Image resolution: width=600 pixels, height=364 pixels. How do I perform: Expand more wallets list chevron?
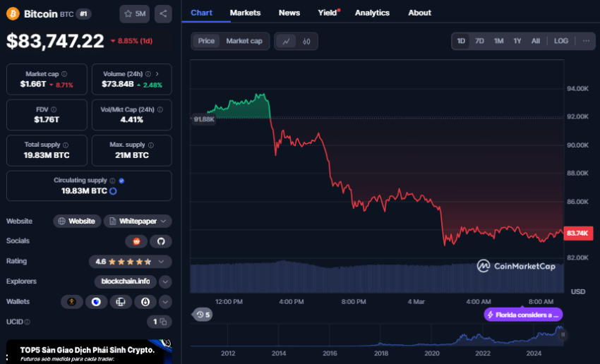[x=165, y=302]
